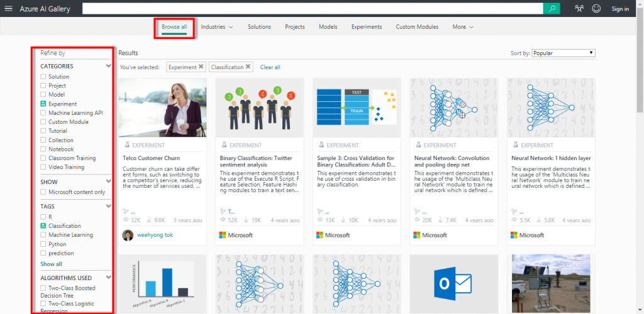The width and height of the screenshot is (644, 314).
Task: Uncheck the Classification tag checkbox
Action: pos(43,226)
